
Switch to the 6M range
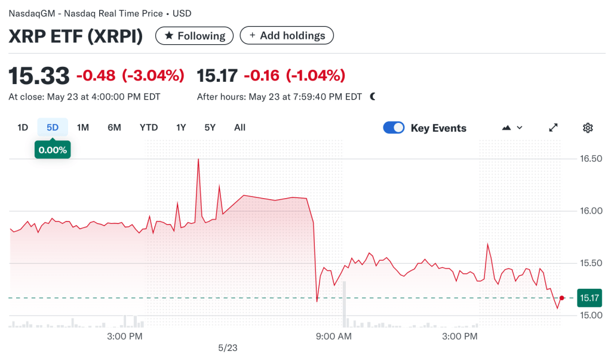point(115,127)
